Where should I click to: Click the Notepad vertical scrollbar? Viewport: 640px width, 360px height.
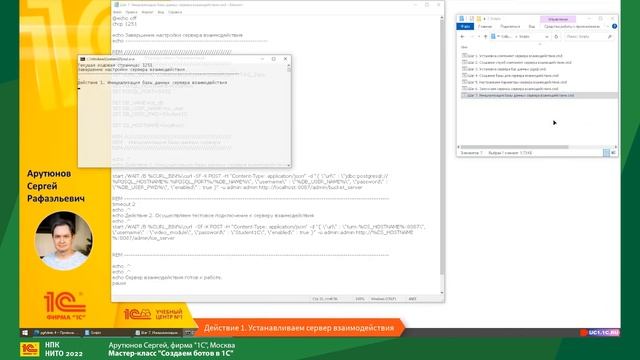pos(442,147)
